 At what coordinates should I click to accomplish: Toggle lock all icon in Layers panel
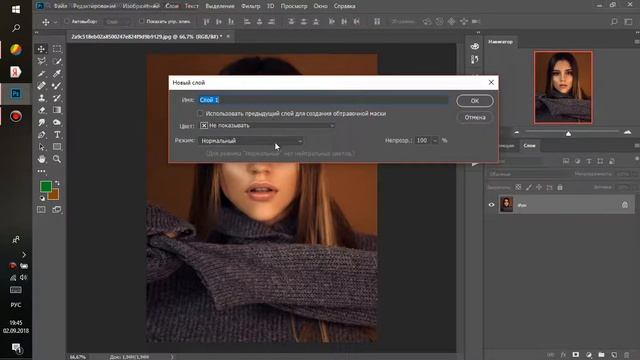[x=560, y=187]
